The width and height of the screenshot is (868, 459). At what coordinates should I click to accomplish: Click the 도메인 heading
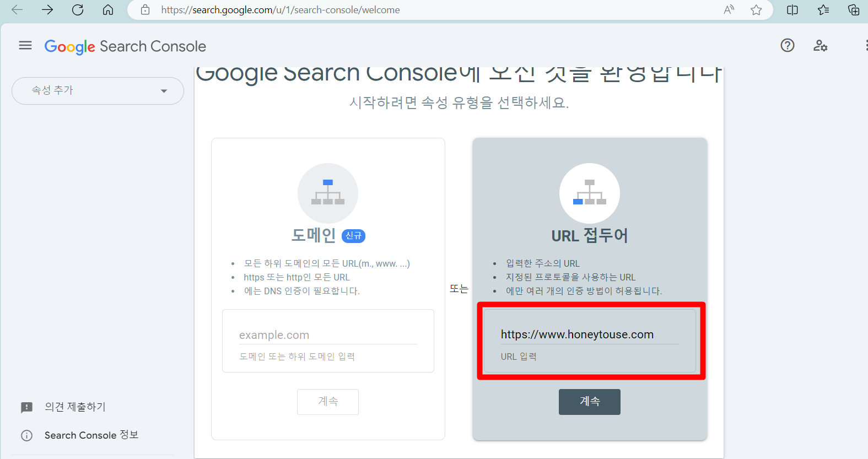coord(314,235)
